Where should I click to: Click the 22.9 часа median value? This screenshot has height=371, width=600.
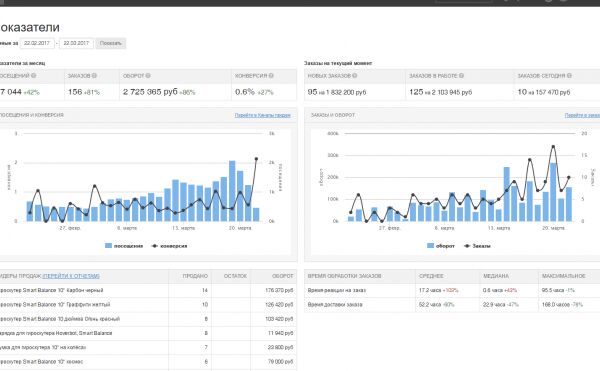(x=494, y=304)
